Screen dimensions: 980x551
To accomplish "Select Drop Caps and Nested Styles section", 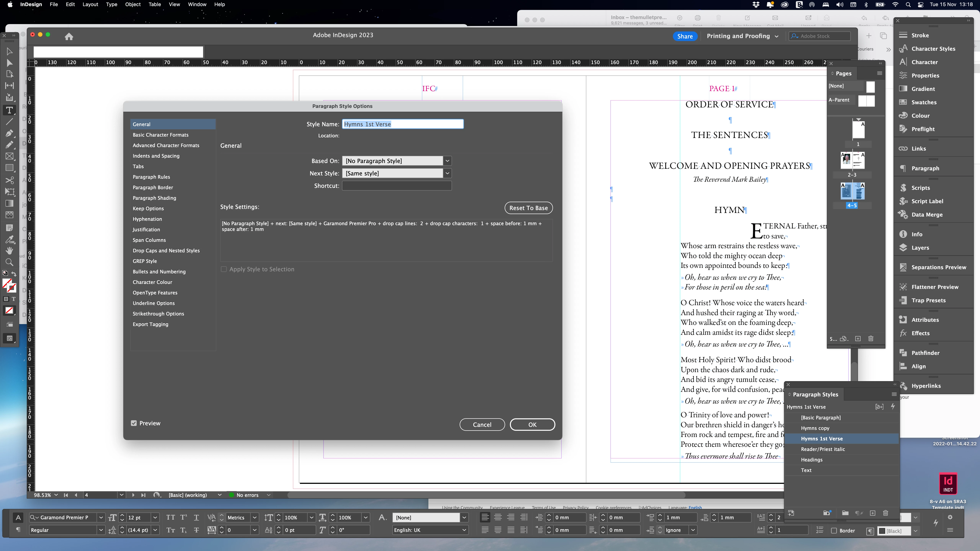I will [166, 251].
